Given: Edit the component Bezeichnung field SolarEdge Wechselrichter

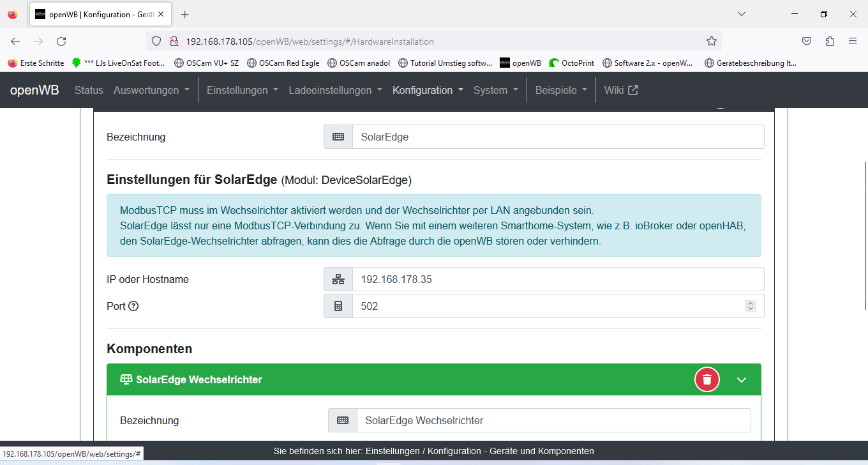Looking at the screenshot, I should (x=553, y=420).
